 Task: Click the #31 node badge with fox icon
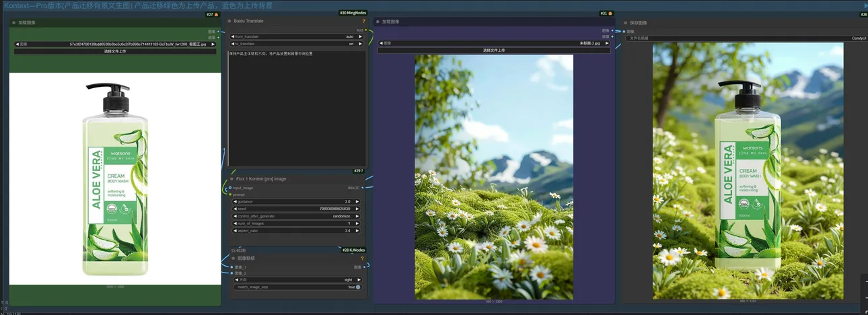[x=606, y=13]
